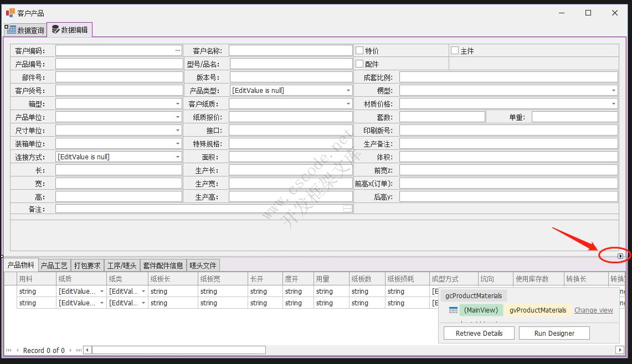Select the 产品工艺 tab
The image size is (632, 364).
tap(54, 266)
